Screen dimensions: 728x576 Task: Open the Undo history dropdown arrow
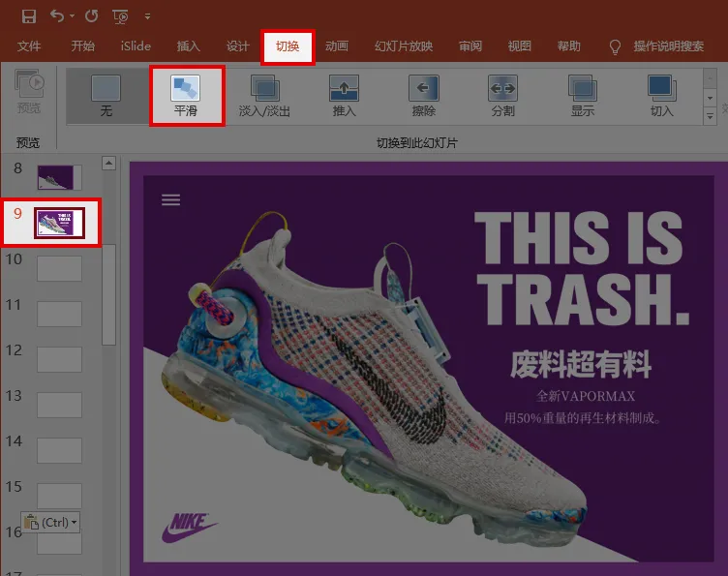72,16
